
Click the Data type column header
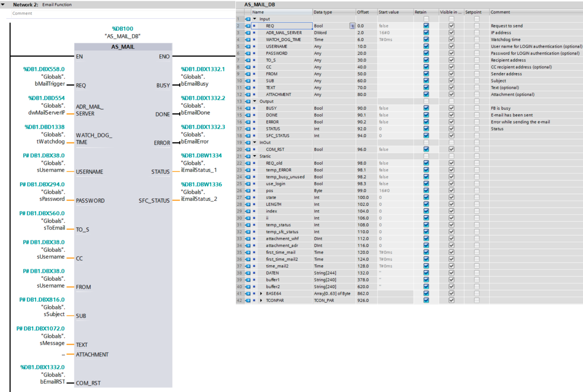point(323,12)
